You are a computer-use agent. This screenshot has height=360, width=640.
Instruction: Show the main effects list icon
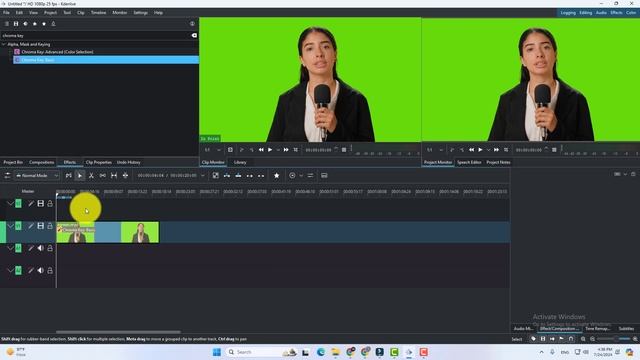(x=7, y=24)
